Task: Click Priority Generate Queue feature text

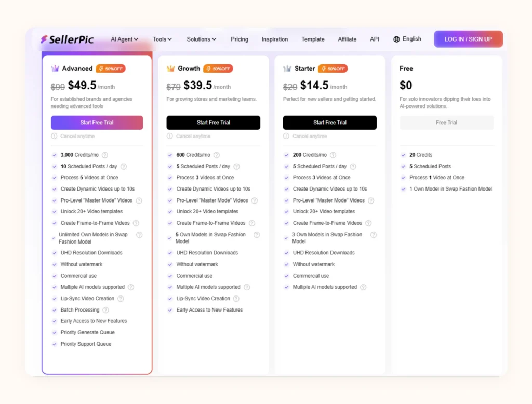Action: tap(87, 332)
